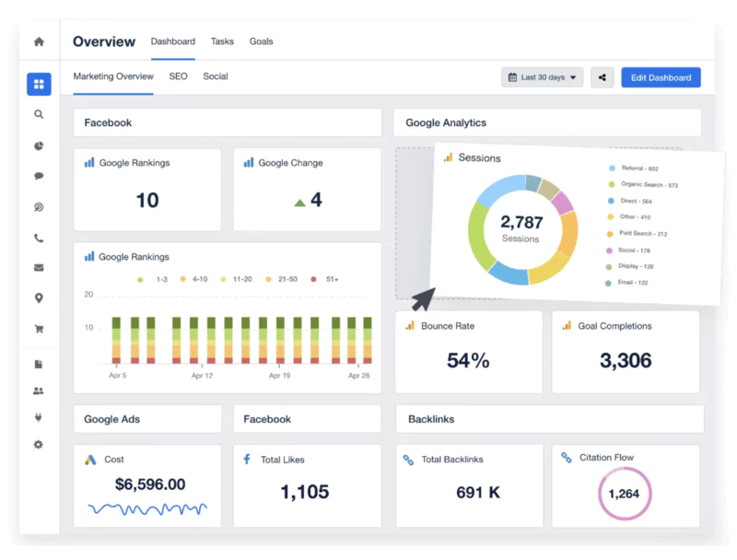Open the pie chart reports icon in the sidebar
The width and height of the screenshot is (737, 560).
pyautogui.click(x=39, y=146)
